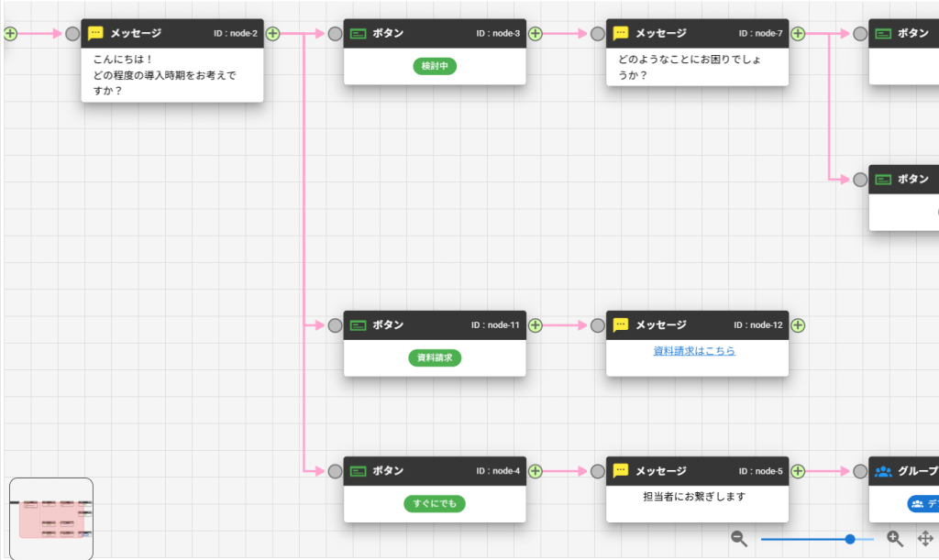Click the input port of the group node

(x=860, y=471)
